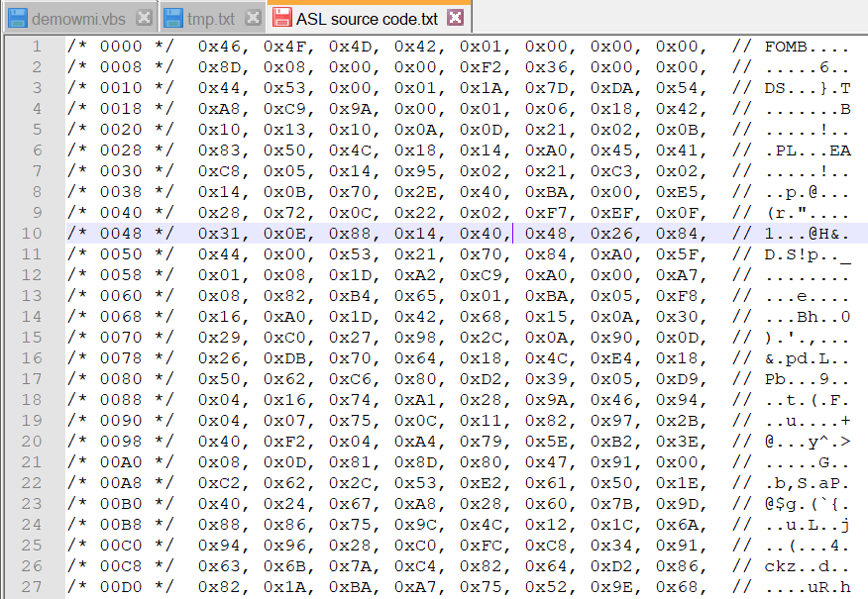Screen dimensions: 868x599
Task: Click byte 0xDB on line 16
Action: point(284,358)
